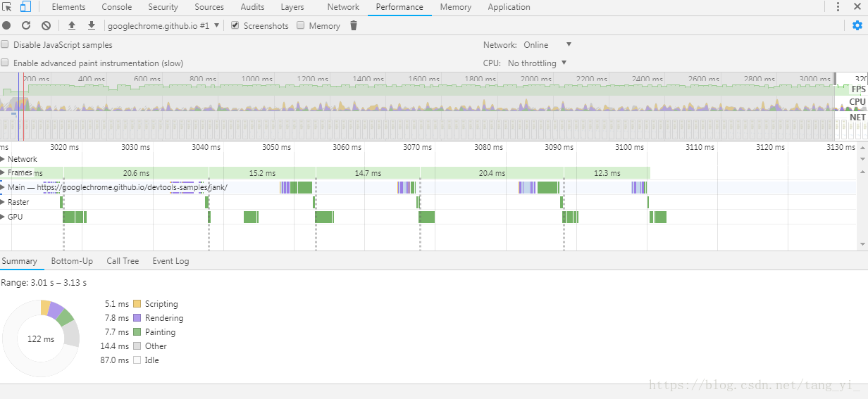Expand the Frames track

coord(3,172)
